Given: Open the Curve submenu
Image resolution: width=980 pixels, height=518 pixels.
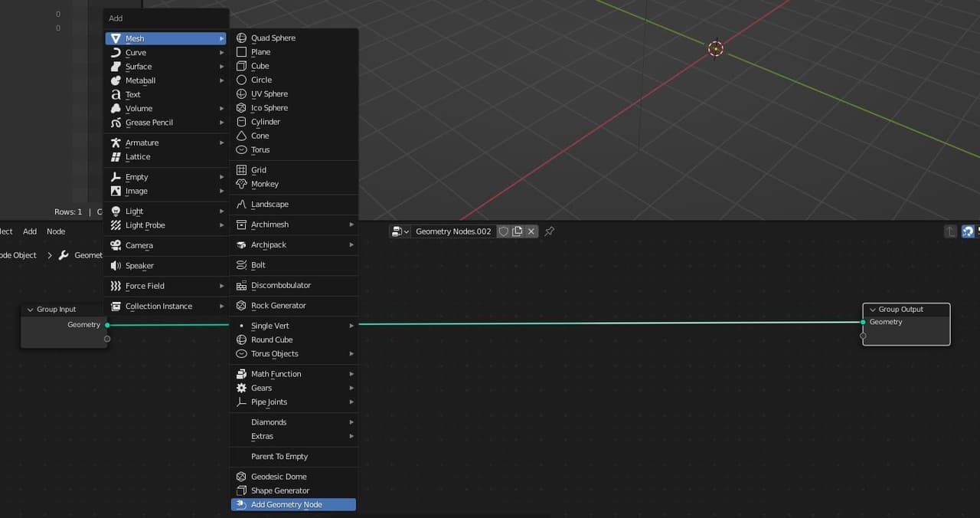Looking at the screenshot, I should (165, 52).
